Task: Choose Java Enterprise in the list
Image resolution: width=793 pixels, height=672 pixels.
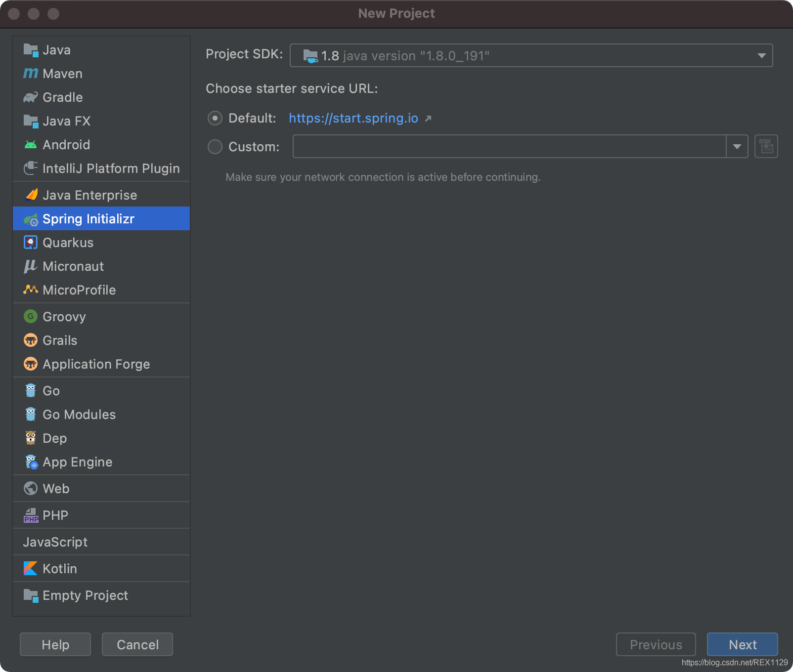Action: (x=101, y=195)
